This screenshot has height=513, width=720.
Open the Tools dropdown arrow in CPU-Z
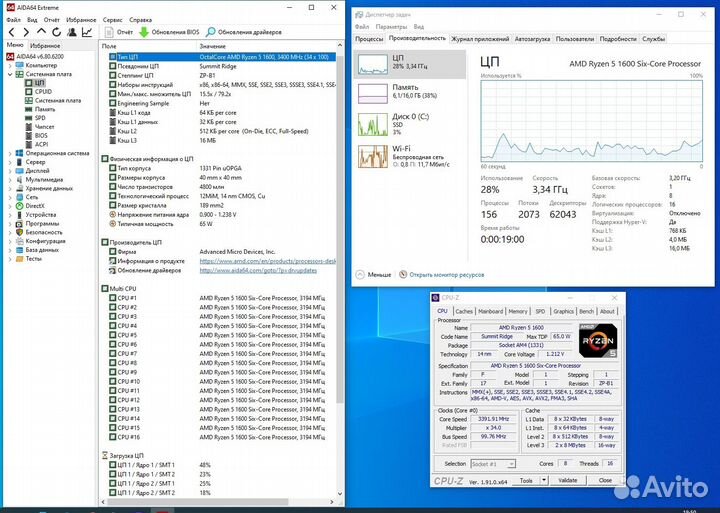pyautogui.click(x=544, y=480)
